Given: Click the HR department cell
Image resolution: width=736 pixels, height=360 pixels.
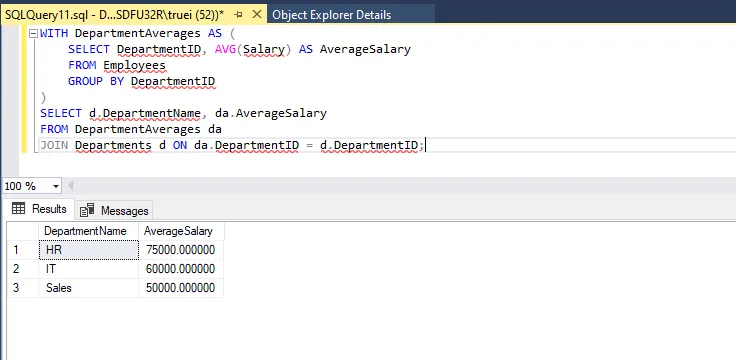Looking at the screenshot, I should (89, 250).
